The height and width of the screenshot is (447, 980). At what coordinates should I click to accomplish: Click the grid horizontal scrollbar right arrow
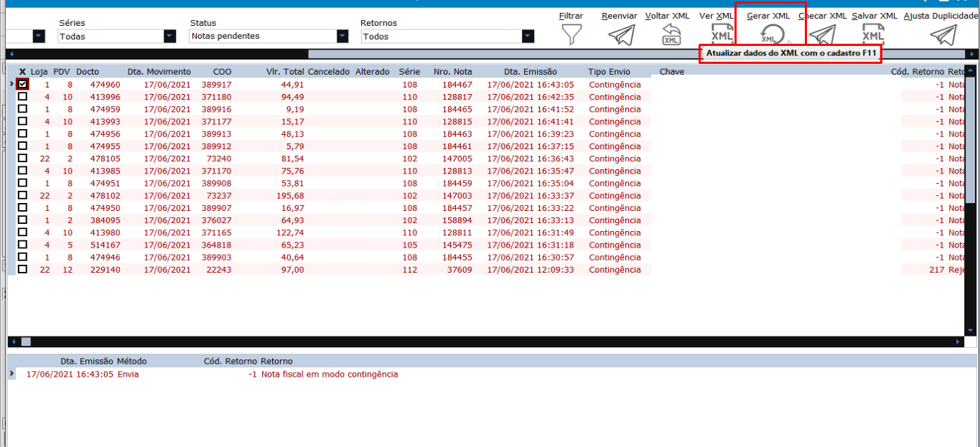coord(958,342)
